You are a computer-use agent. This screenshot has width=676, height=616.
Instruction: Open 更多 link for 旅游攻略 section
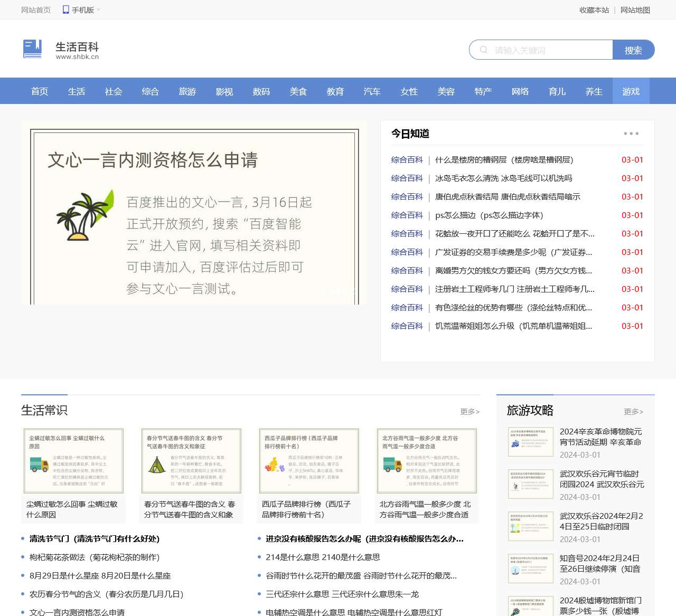pos(633,411)
